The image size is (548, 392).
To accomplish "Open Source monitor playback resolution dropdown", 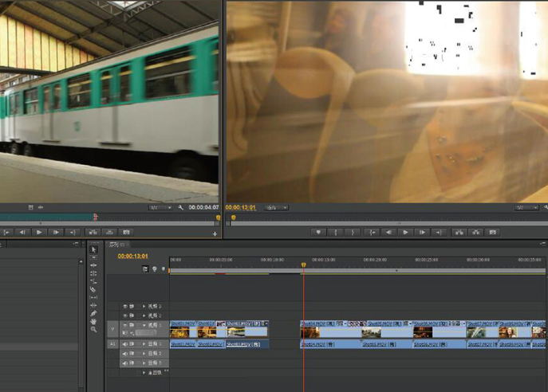I will coord(160,208).
